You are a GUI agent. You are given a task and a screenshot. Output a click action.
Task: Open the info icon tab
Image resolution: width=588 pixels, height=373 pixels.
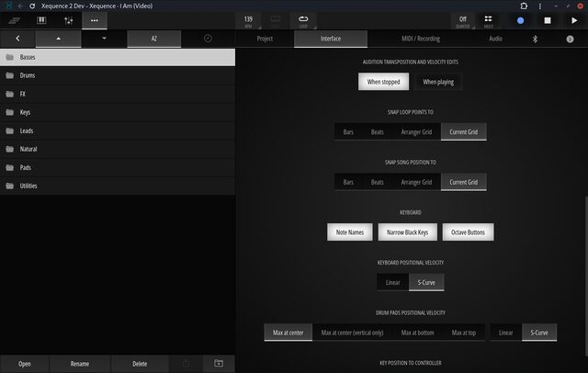pos(570,39)
